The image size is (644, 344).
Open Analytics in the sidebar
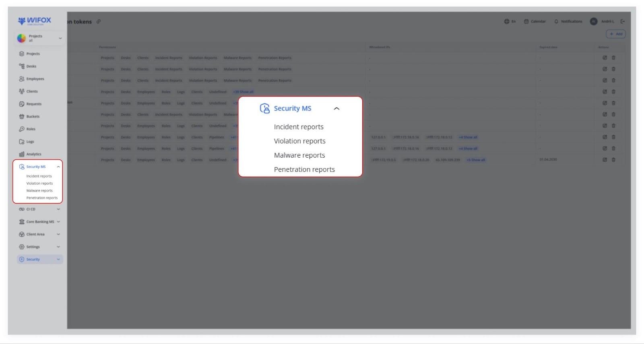pyautogui.click(x=30, y=154)
